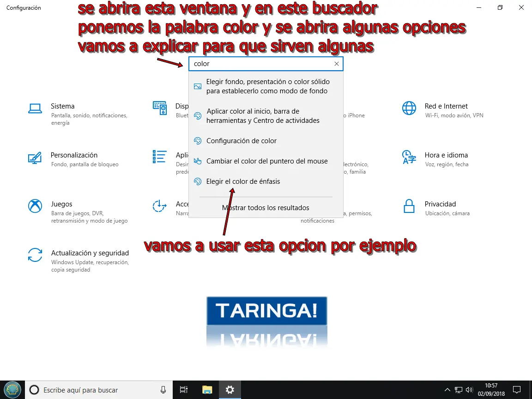The image size is (532, 399).
Task: Open the Sistema category title
Action: 62,106
